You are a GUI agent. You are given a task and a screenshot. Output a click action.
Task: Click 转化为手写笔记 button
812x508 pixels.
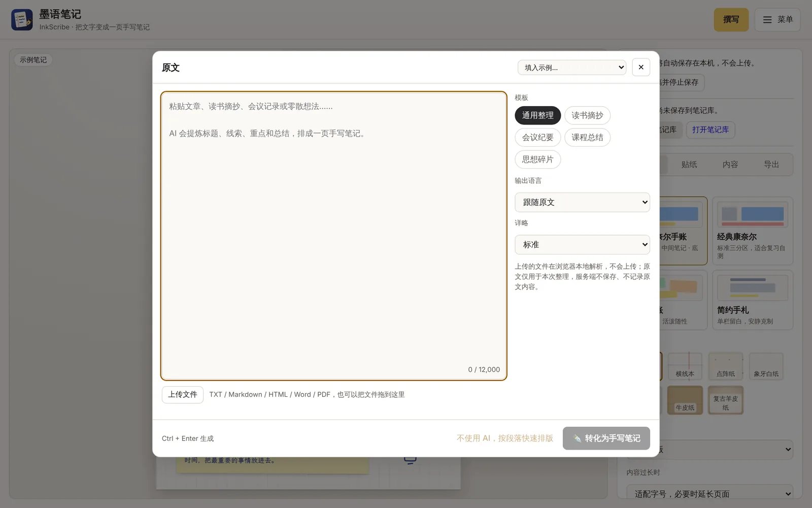tap(606, 438)
